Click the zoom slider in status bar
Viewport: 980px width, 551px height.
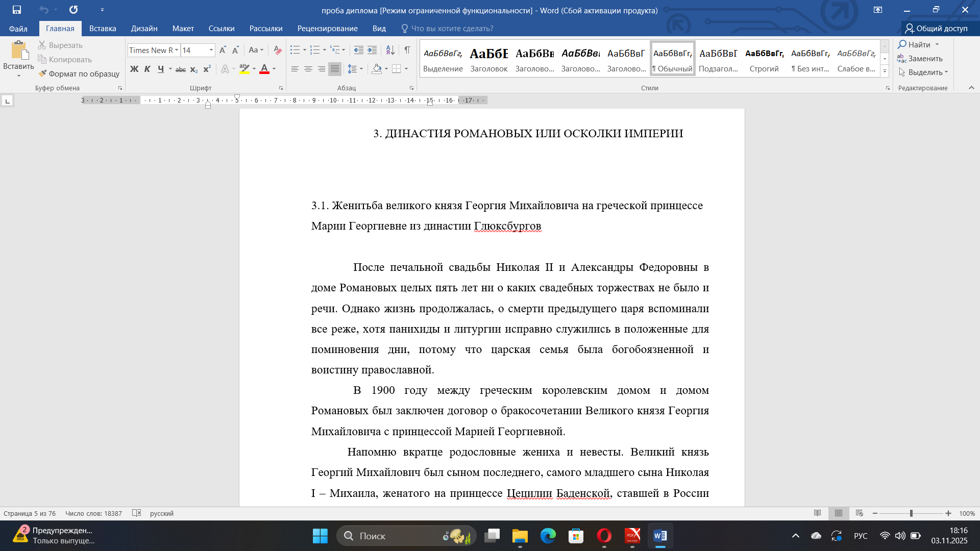pos(911,513)
